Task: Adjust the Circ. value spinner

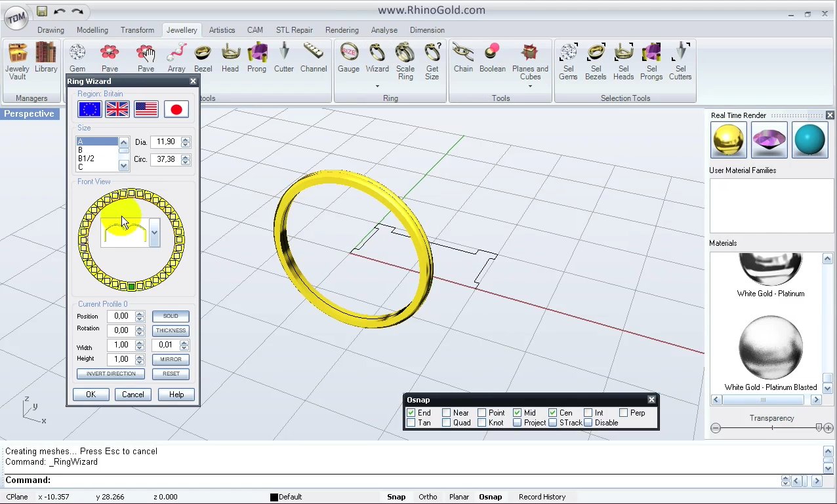Action: [x=186, y=159]
